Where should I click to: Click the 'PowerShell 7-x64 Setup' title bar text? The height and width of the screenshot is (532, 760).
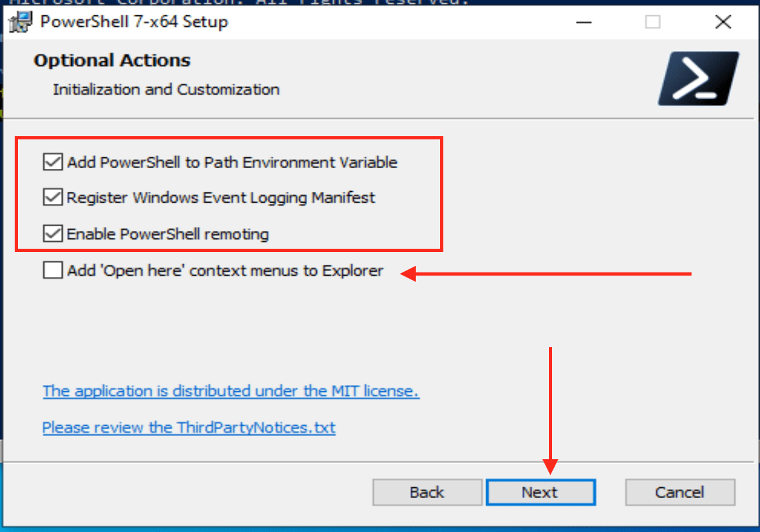(x=134, y=22)
